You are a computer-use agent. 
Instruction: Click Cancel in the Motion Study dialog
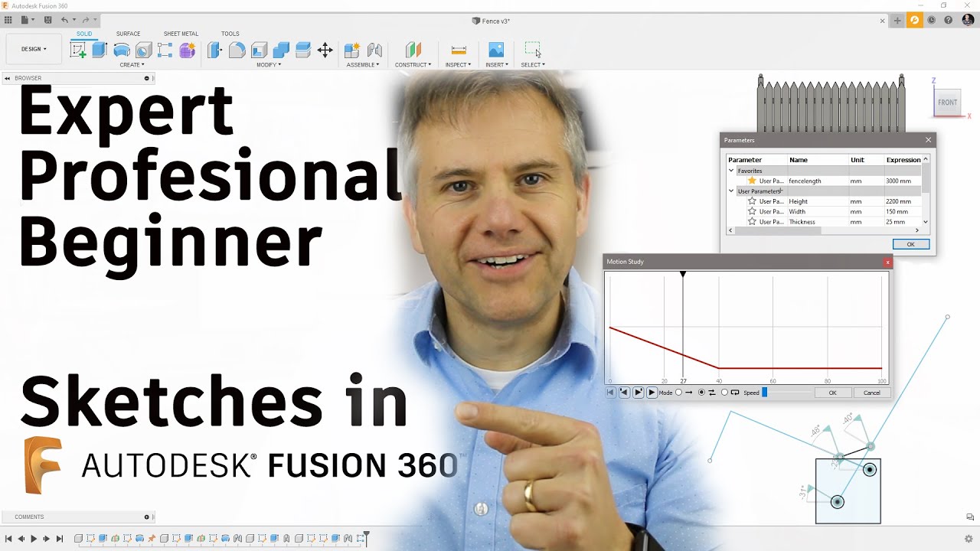pos(872,393)
